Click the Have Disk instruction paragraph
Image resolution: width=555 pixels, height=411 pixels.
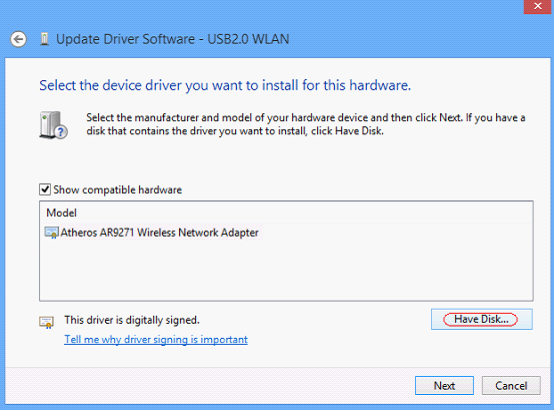point(305,124)
